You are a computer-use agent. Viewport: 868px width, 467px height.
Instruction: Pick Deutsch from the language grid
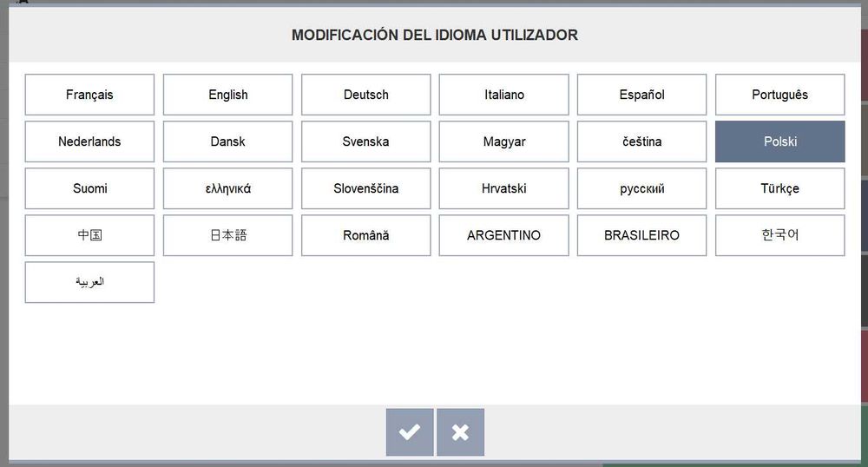365,95
